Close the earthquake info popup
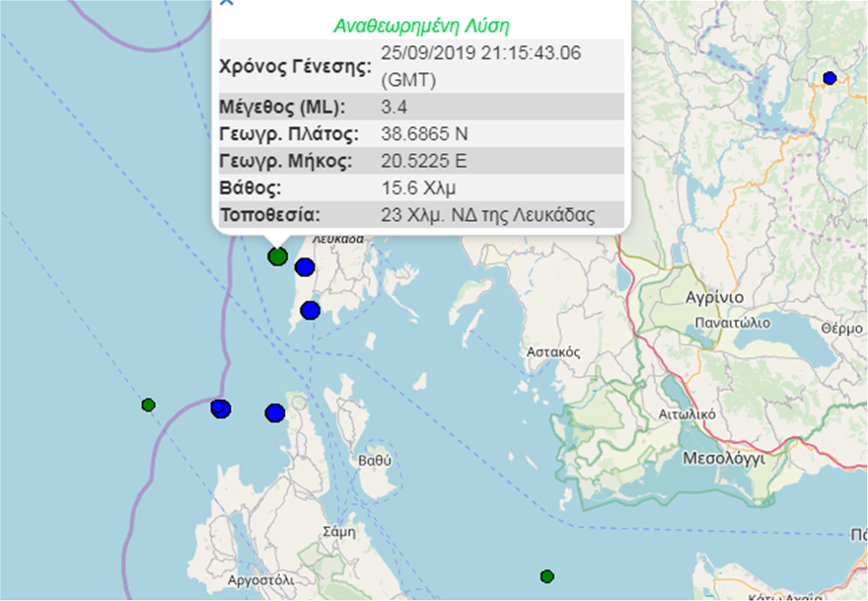 (x=226, y=3)
